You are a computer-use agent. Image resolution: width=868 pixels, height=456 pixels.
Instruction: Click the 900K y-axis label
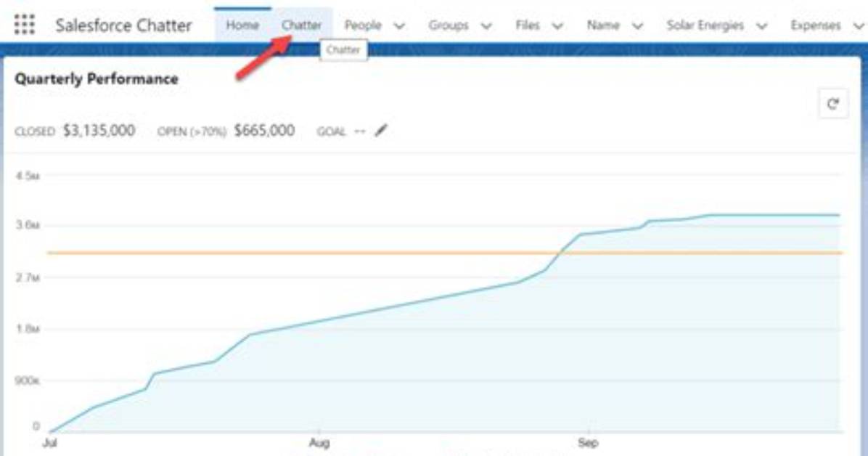click(28, 380)
